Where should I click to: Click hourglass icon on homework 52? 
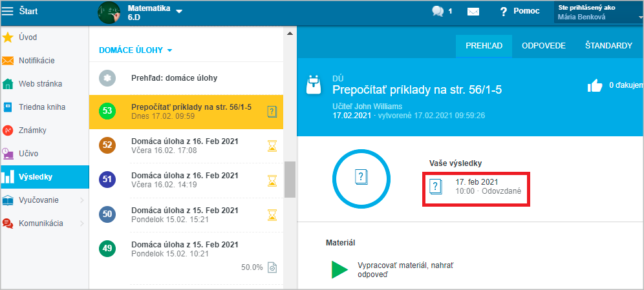(272, 145)
